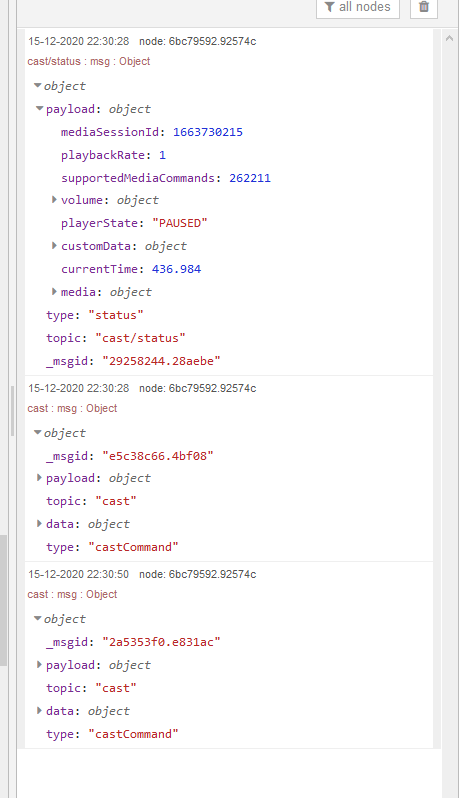Collapse object of message 2a5353f0.e831ac
The image size is (459, 798).
point(38,619)
